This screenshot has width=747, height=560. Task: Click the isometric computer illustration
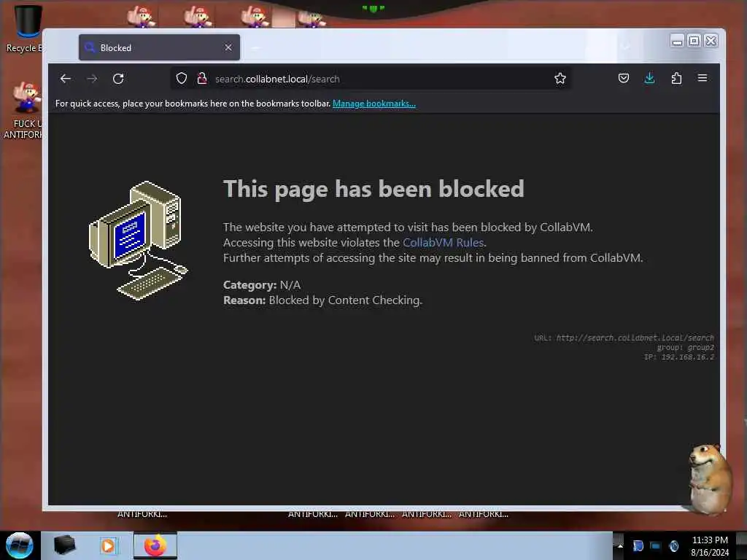[138, 241]
